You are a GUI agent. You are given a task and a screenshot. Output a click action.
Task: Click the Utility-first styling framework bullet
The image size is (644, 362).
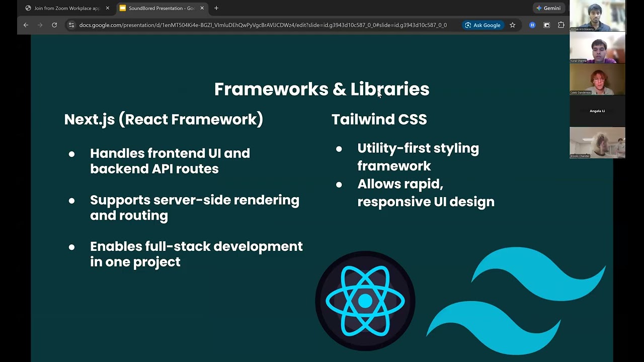[x=418, y=157]
